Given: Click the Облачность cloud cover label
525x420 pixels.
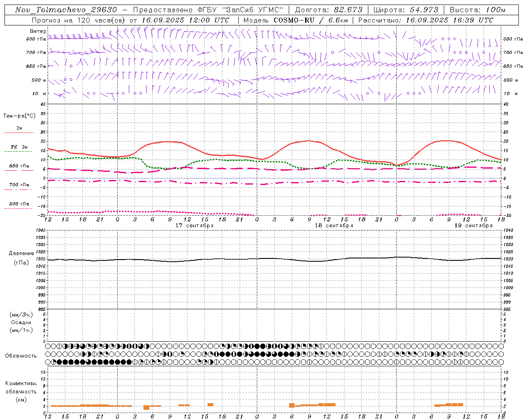Looking at the screenshot, I should 21,356.
